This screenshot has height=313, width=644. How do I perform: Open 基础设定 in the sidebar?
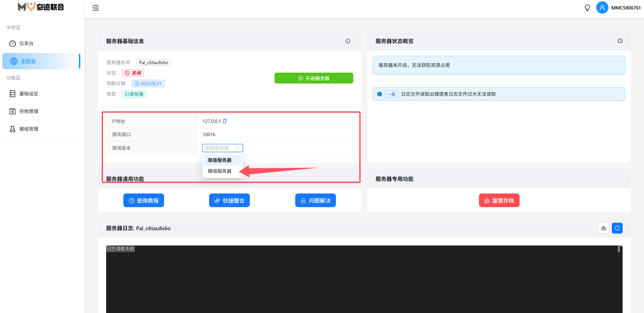pyautogui.click(x=28, y=94)
